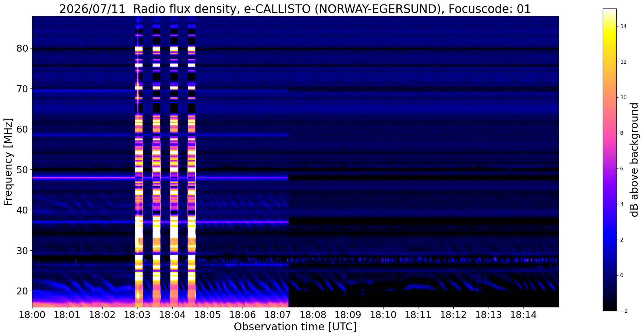The width and height of the screenshot is (644, 336).
Task: Click the first bright vertical burst at 18:03
Action: click(139, 162)
